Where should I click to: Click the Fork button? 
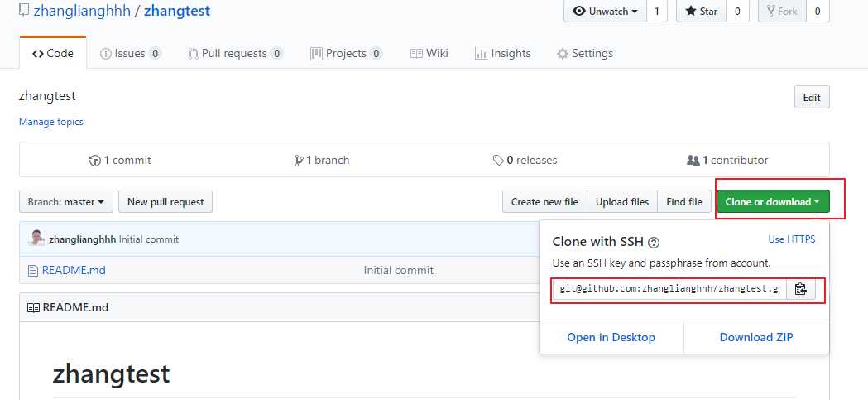coord(782,11)
